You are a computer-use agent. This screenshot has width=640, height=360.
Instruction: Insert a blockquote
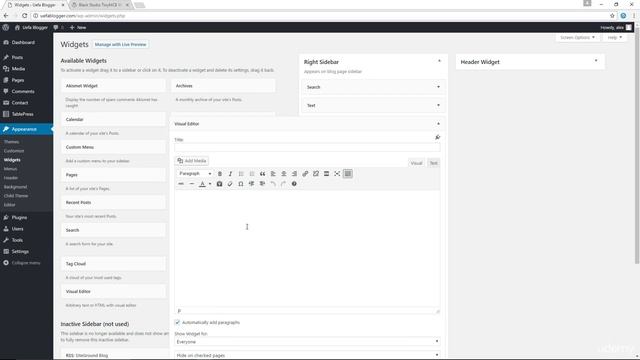(x=262, y=174)
